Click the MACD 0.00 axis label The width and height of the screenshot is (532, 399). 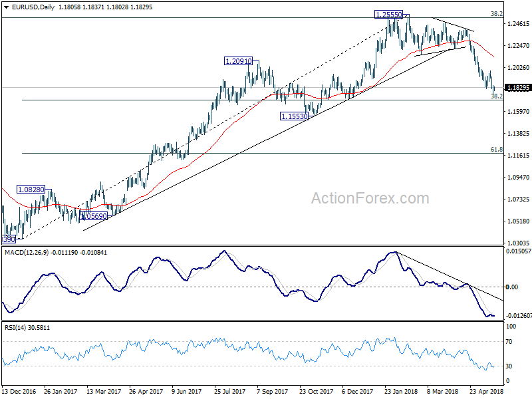tap(511, 287)
